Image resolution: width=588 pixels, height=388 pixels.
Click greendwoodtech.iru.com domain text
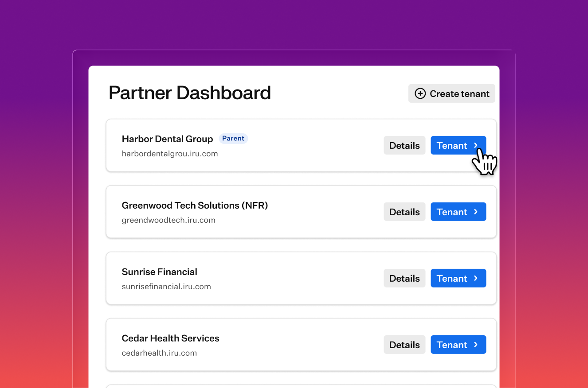pos(169,220)
